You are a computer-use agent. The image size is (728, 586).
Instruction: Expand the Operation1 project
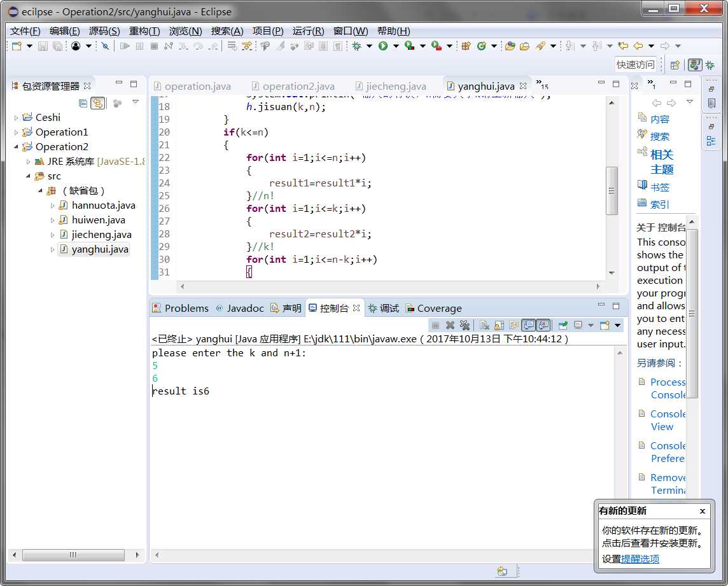[17, 132]
